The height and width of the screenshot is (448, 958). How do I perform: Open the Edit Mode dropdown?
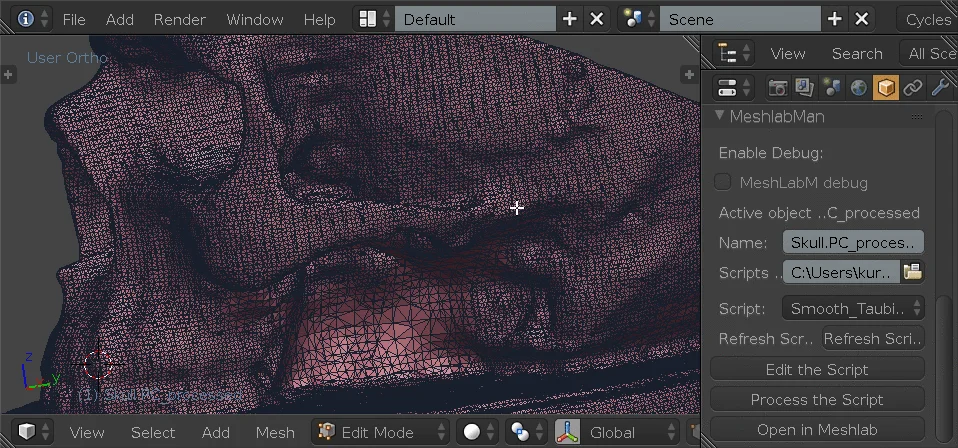tap(381, 432)
